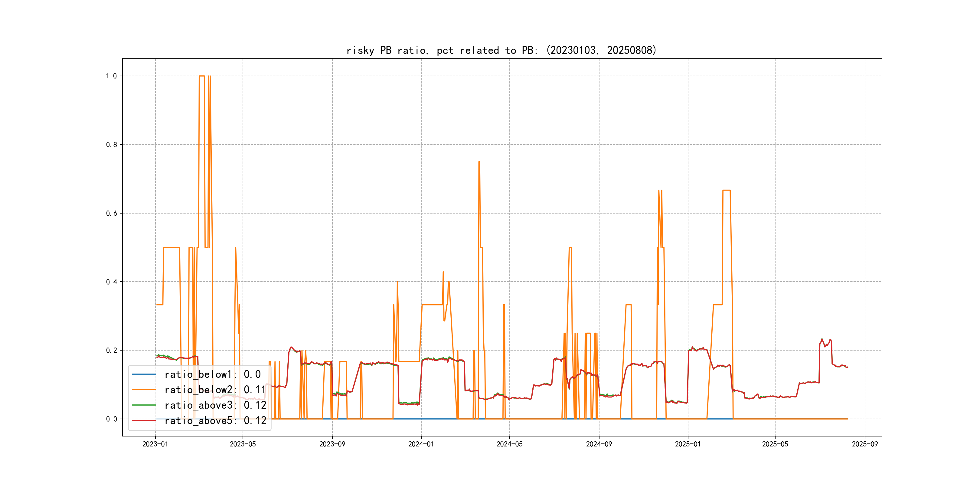Click the 0.2 y-axis tick label
Image resolution: width=980 pixels, height=490 pixels.
pyautogui.click(x=111, y=350)
